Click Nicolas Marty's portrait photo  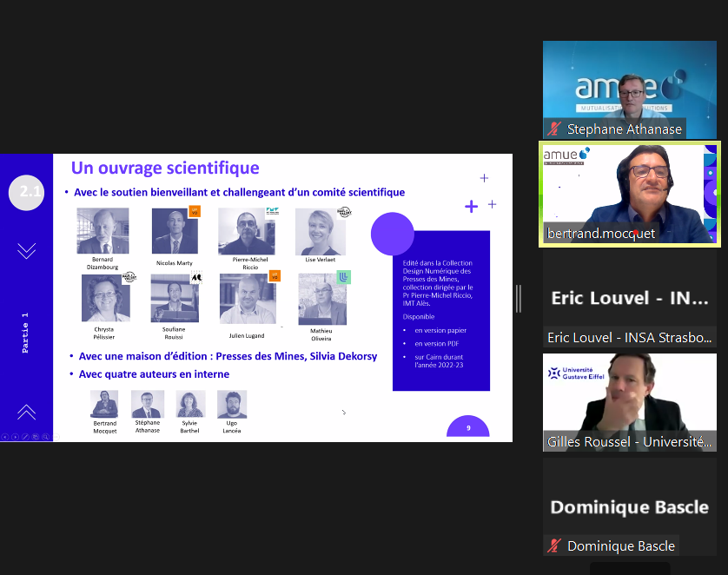click(x=175, y=231)
